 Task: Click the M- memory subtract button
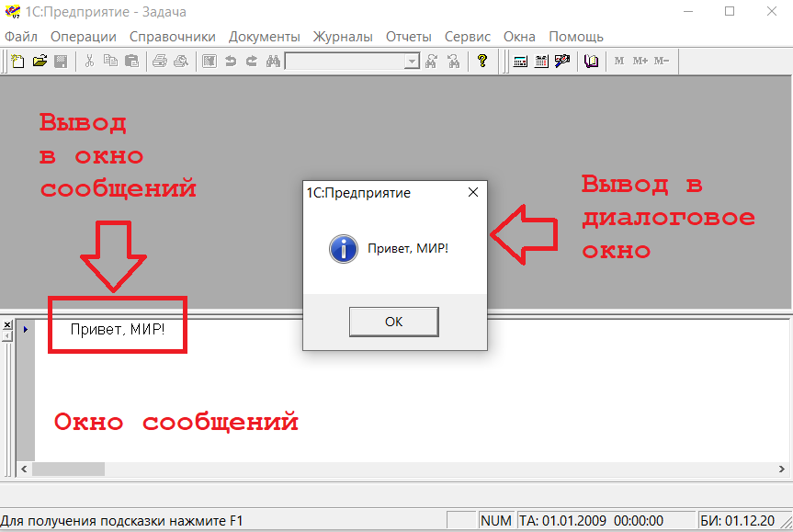click(662, 61)
